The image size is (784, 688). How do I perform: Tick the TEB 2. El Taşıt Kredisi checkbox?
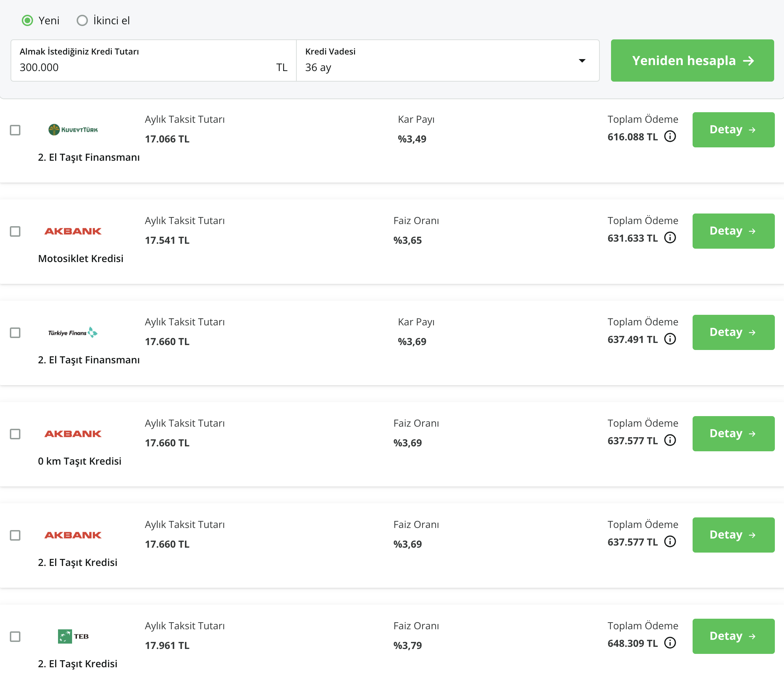pos(15,637)
